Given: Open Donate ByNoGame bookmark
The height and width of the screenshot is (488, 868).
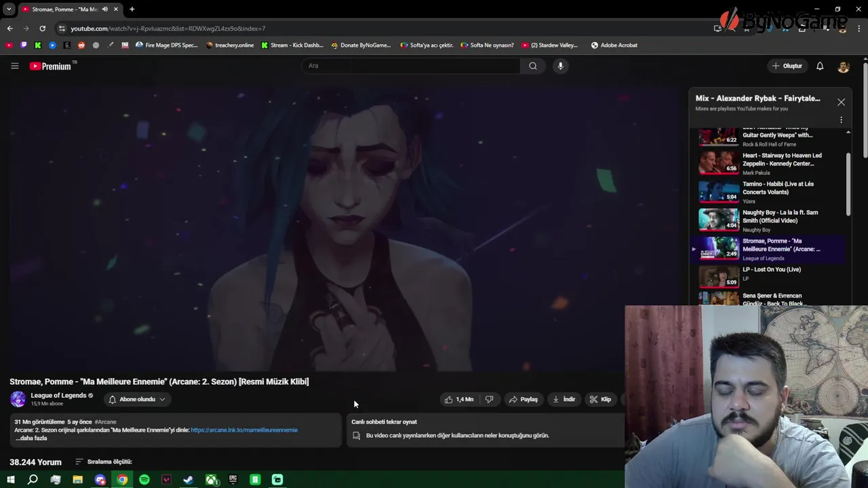Looking at the screenshot, I should pyautogui.click(x=361, y=45).
